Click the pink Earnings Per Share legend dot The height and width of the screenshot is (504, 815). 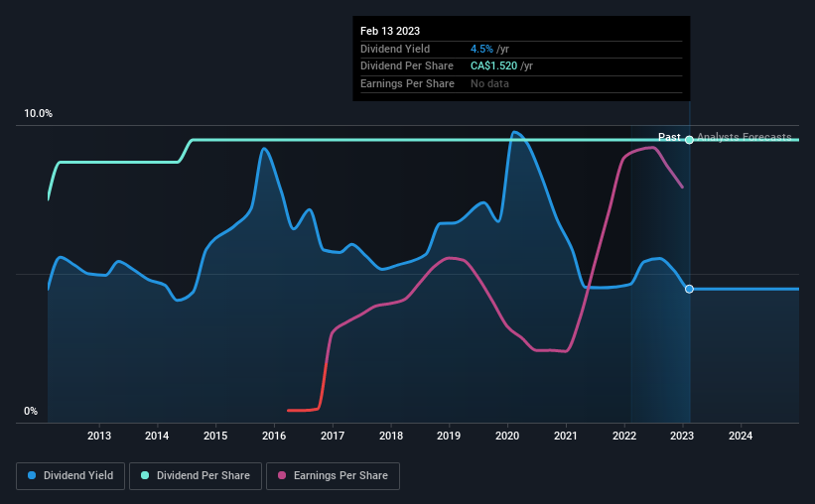coord(282,475)
